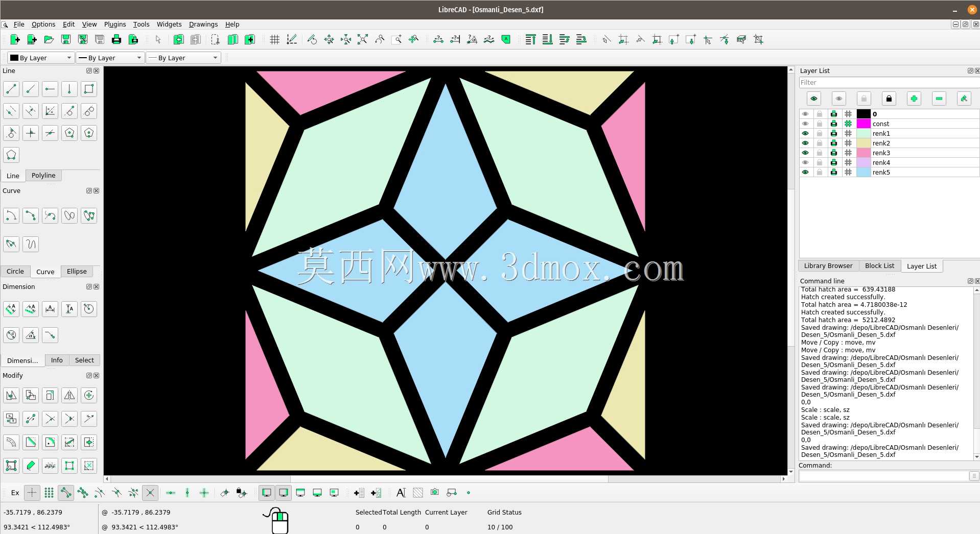Toggle Snap on Grid in bottom toolbar
The height and width of the screenshot is (534, 980).
(x=49, y=493)
